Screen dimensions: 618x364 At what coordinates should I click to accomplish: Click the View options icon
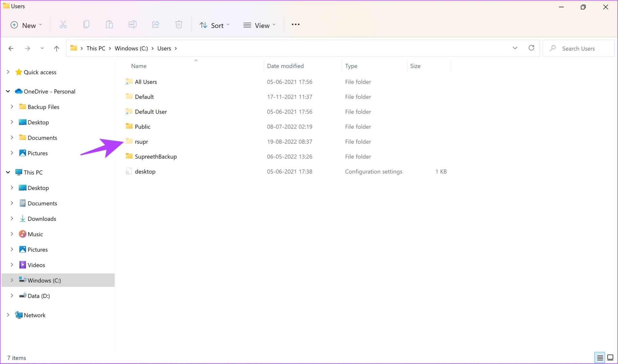259,25
